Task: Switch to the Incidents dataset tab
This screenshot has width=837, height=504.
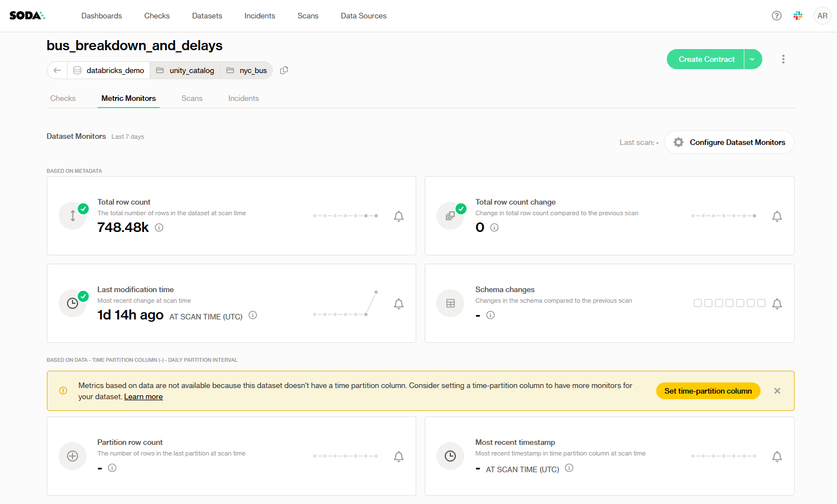Action: (243, 98)
